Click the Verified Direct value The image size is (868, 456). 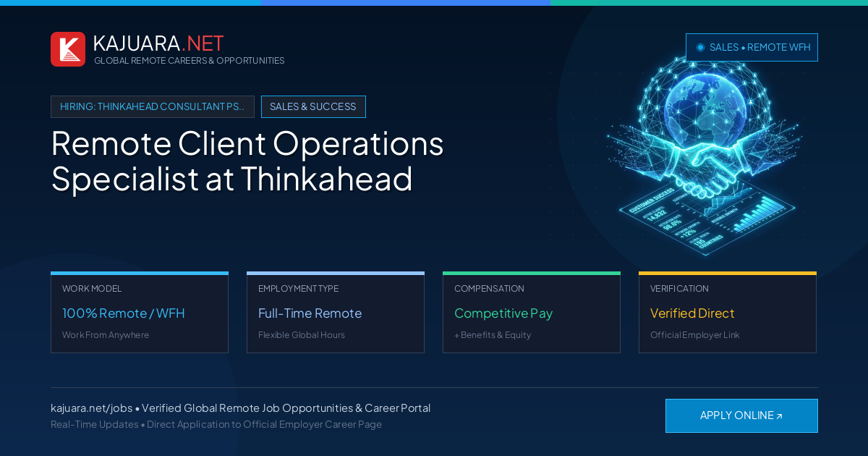(692, 313)
